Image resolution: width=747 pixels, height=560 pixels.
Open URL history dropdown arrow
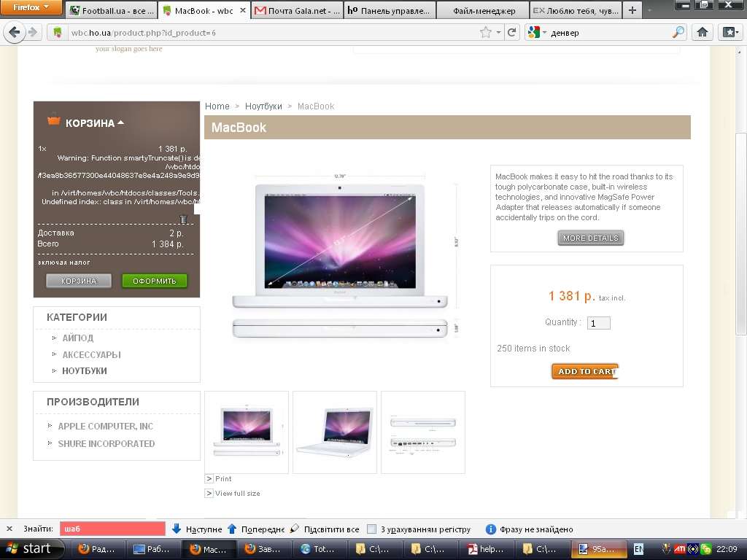[x=498, y=32]
